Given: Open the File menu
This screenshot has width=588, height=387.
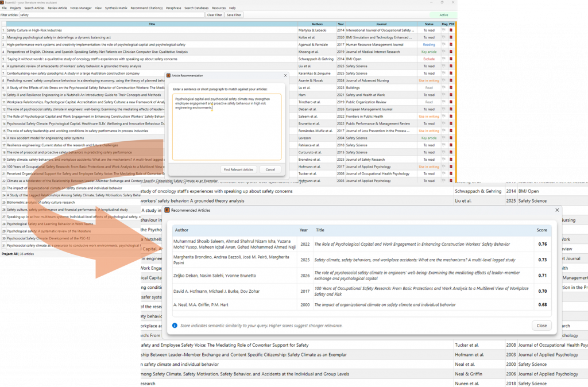Looking at the screenshot, I should 4,8.
